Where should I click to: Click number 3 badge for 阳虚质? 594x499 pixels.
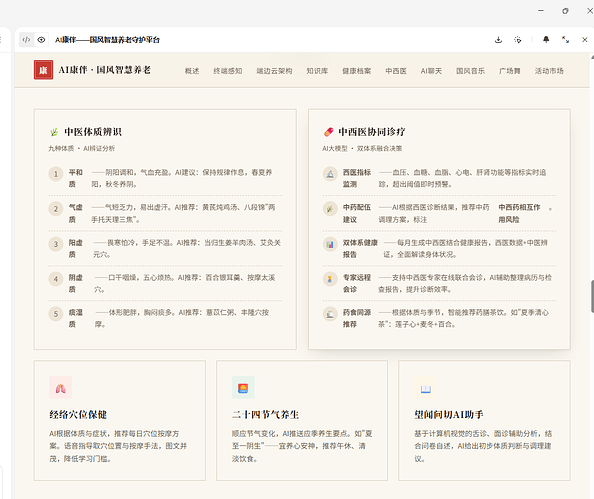(56, 244)
